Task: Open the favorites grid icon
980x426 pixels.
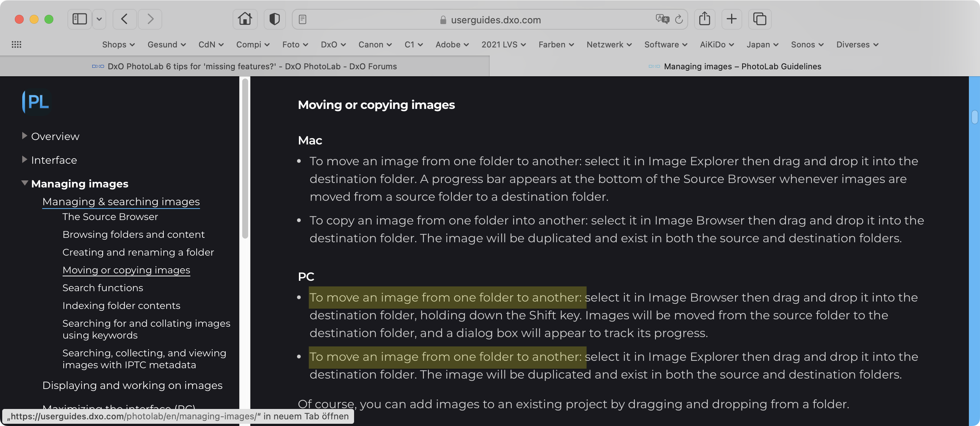Action: [x=16, y=44]
